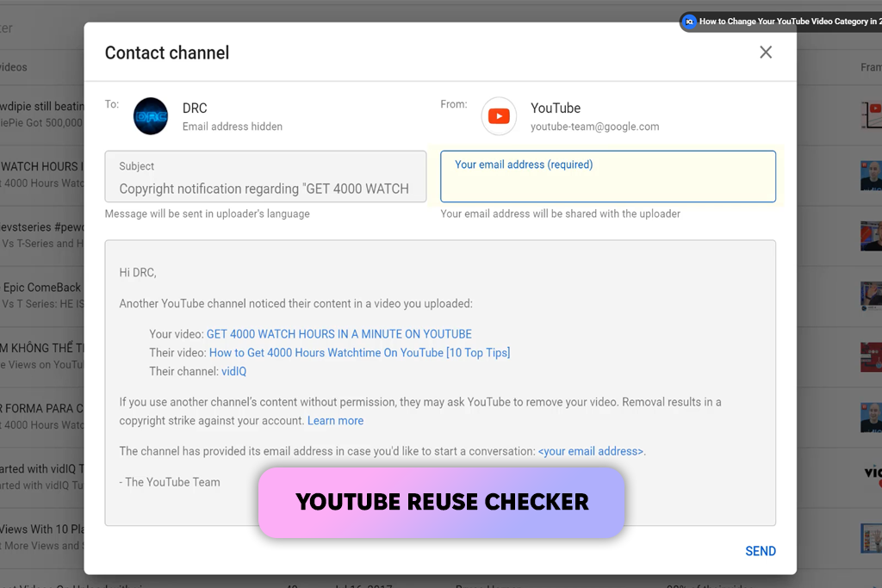Focus the Your email address field
The width and height of the screenshot is (882, 588).
(x=608, y=176)
